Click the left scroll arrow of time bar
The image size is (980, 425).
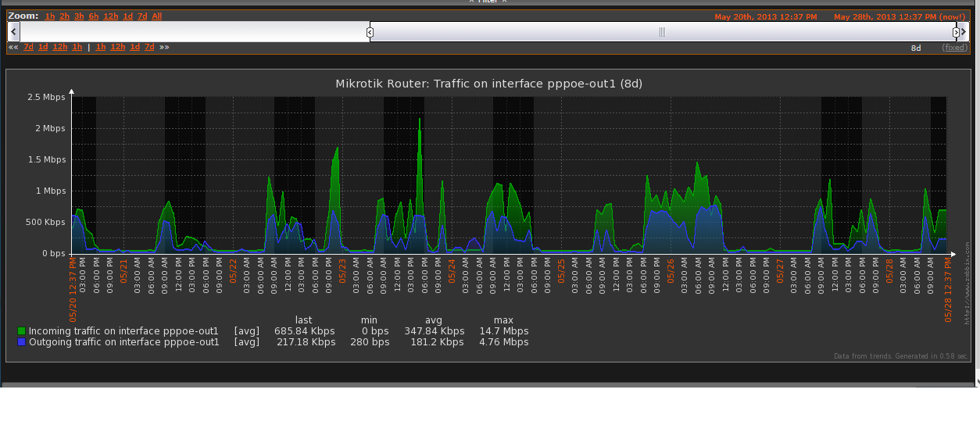13,31
